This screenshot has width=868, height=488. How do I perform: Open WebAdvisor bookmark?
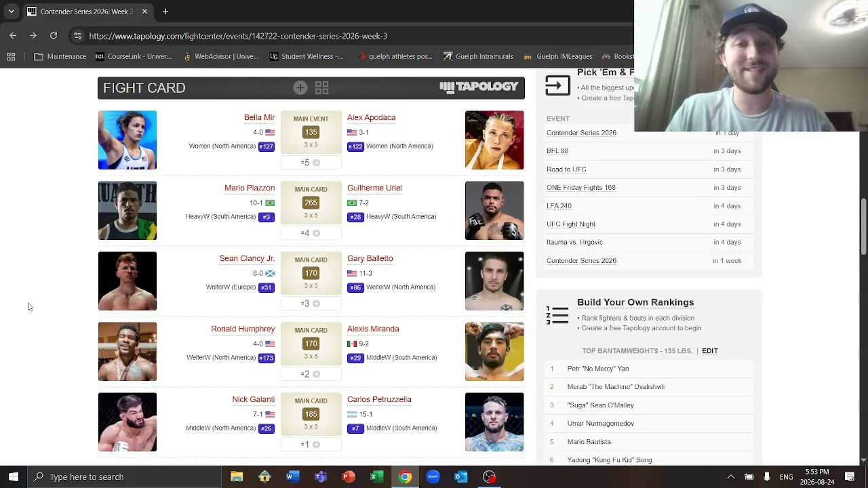220,56
